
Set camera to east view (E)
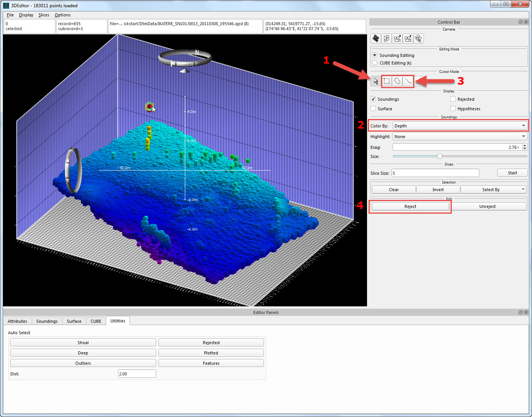pyautogui.click(x=408, y=39)
